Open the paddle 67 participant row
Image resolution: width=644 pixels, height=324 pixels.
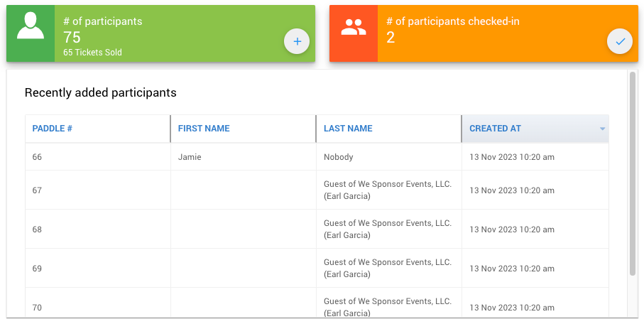[x=38, y=190]
